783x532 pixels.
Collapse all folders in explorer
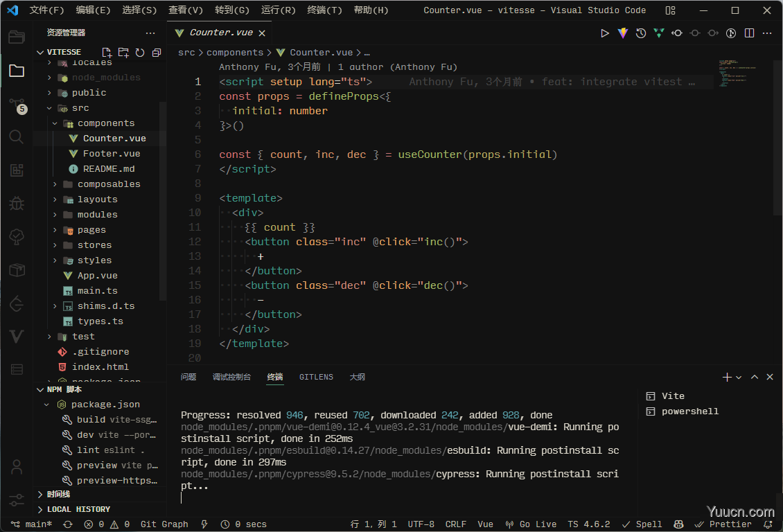[157, 53]
